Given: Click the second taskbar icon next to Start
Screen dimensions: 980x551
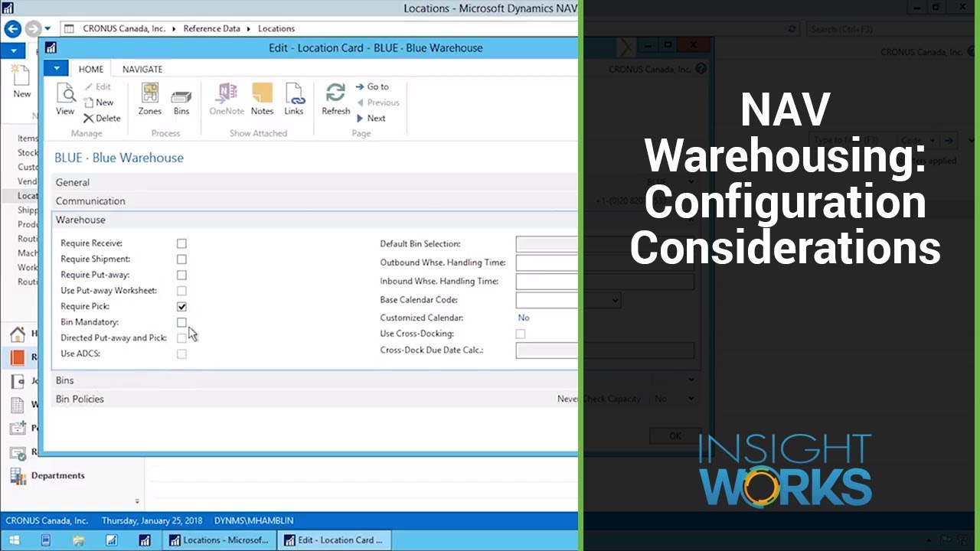Looking at the screenshot, I should point(46,540).
